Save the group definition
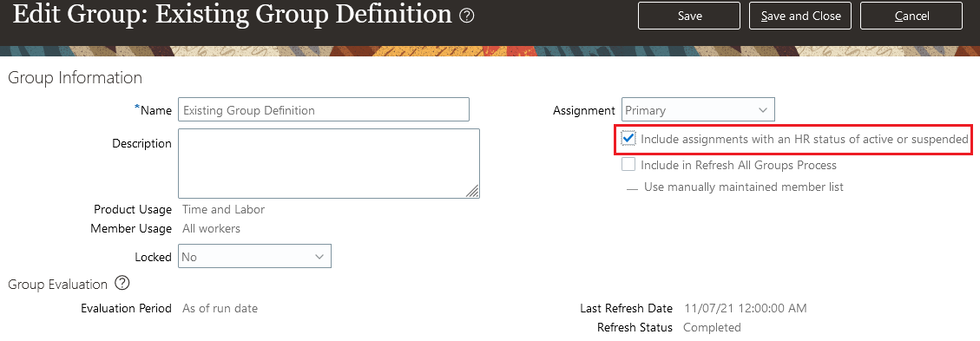 pos(689,16)
